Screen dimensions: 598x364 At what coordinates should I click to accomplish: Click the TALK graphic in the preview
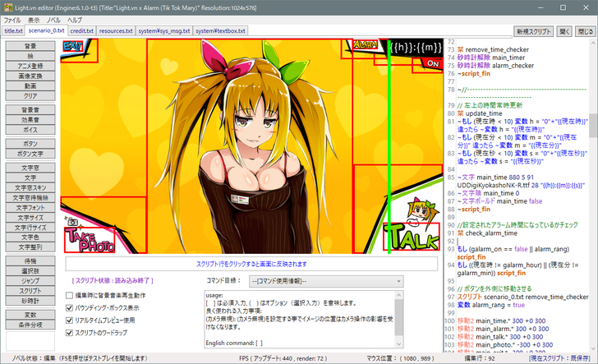[412, 237]
